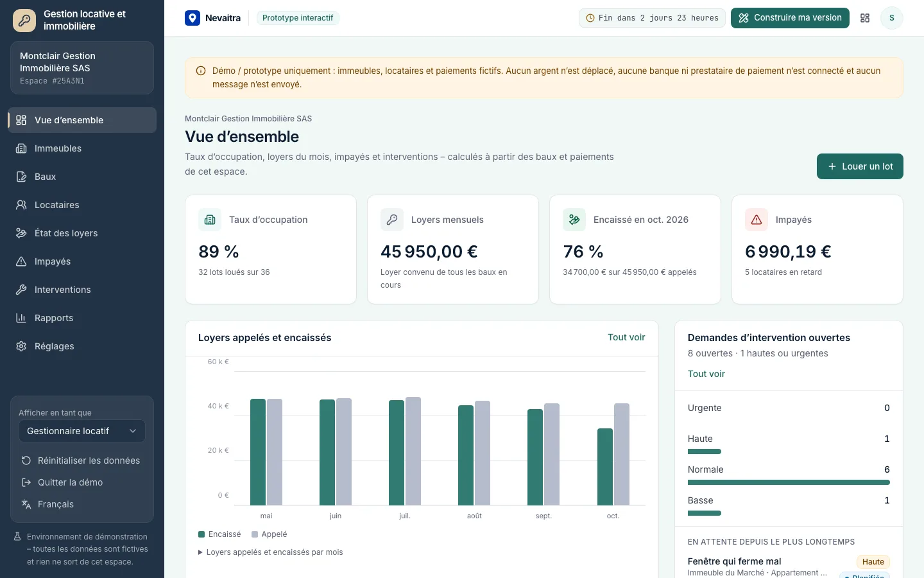Click the Taux d'occupation building icon
Screen dimensions: 924x578
pos(210,220)
